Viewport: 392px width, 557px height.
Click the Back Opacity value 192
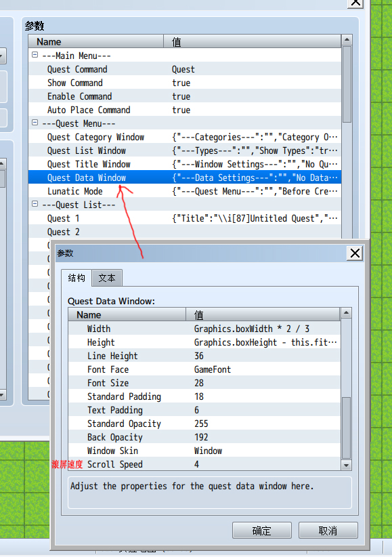coord(201,437)
